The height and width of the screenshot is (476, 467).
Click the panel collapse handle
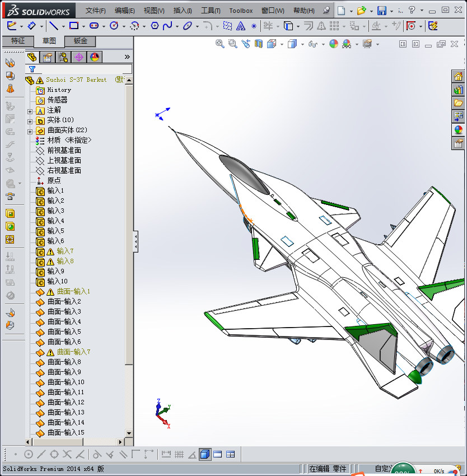pyautogui.click(x=136, y=242)
